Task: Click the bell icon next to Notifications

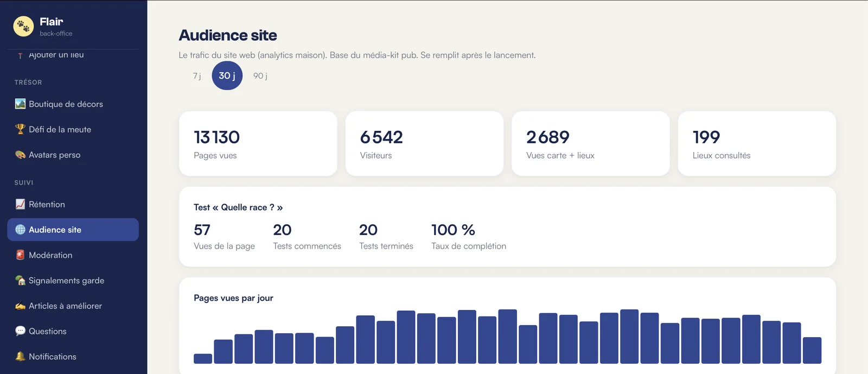Action: click(20, 356)
